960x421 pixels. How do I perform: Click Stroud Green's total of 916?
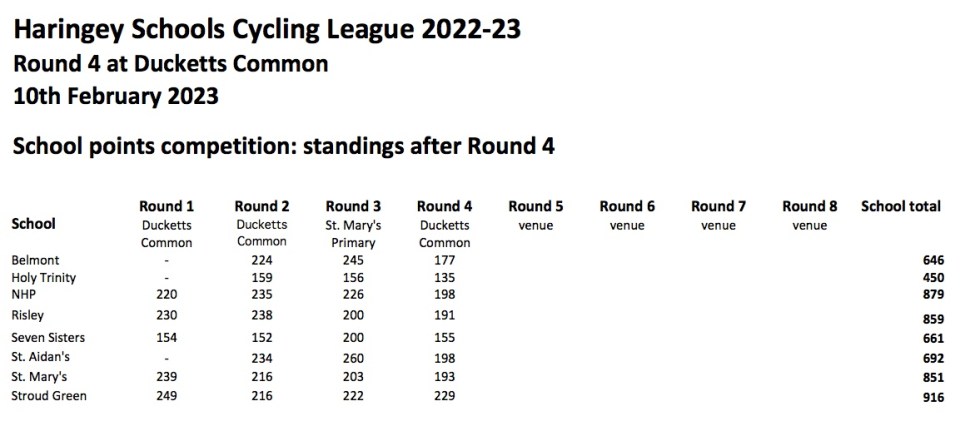tap(931, 397)
